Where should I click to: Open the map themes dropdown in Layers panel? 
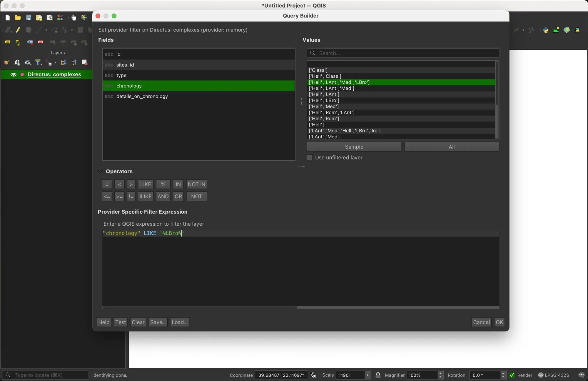click(28, 62)
